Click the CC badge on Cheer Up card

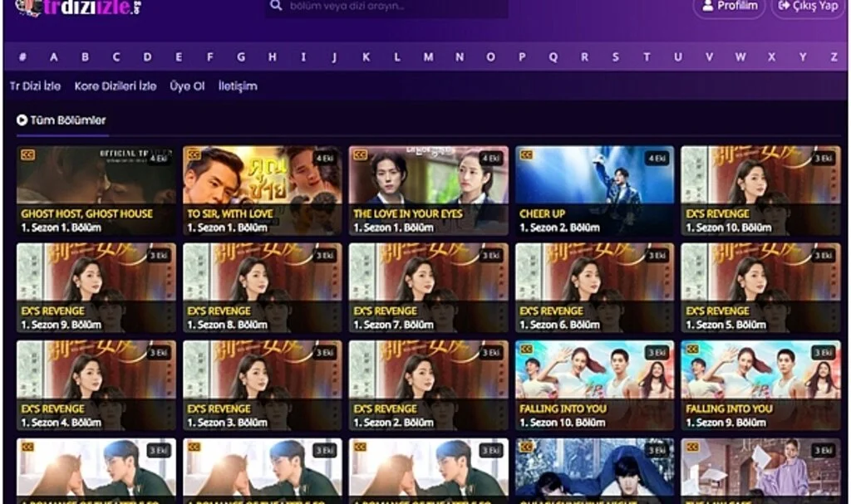(x=526, y=155)
